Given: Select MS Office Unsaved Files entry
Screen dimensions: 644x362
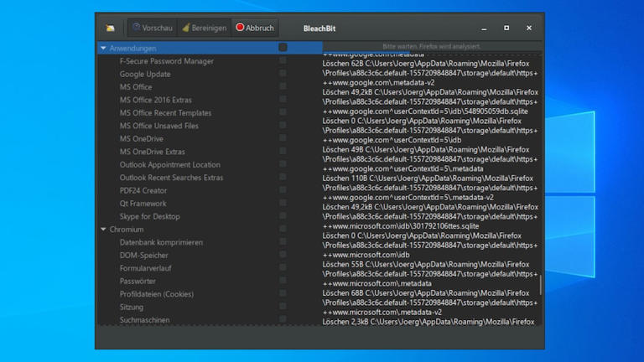Looking at the screenshot, I should [159, 126].
